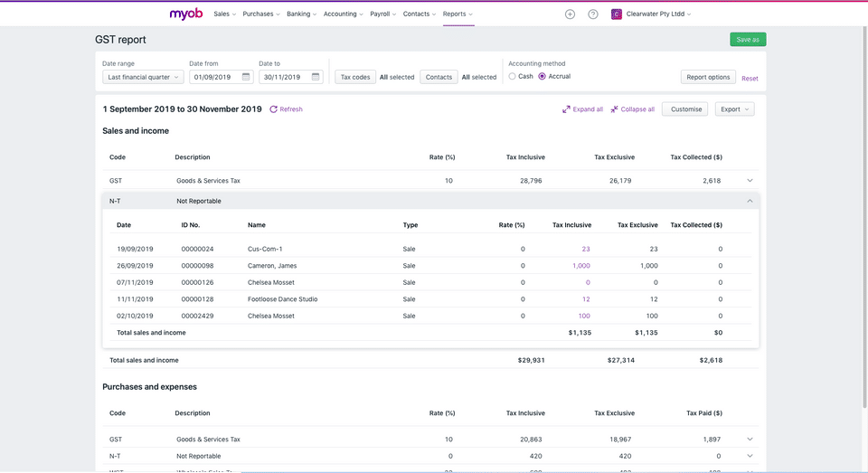Click the plus create-new icon
The width and height of the screenshot is (868, 473).
(570, 14)
